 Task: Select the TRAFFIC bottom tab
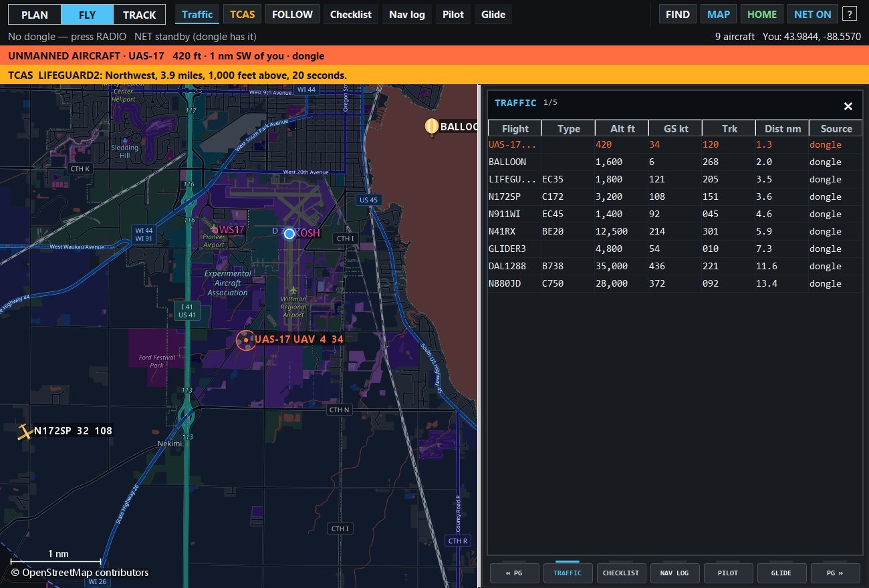coord(568,573)
